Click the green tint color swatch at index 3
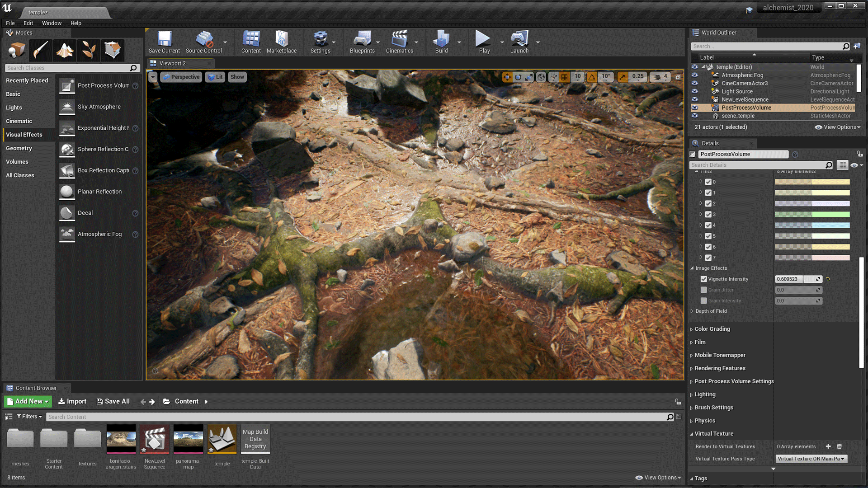Image resolution: width=868 pixels, height=488 pixels. coord(812,215)
